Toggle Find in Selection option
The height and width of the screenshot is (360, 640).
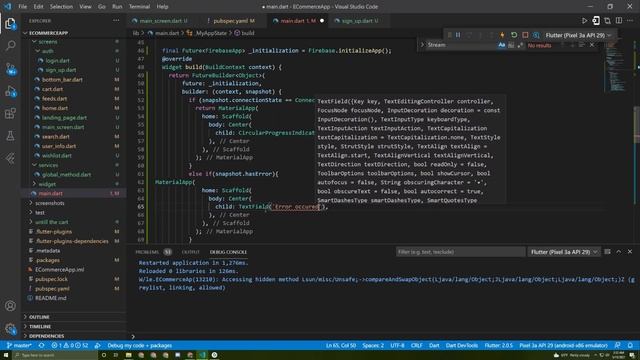[x=581, y=45]
